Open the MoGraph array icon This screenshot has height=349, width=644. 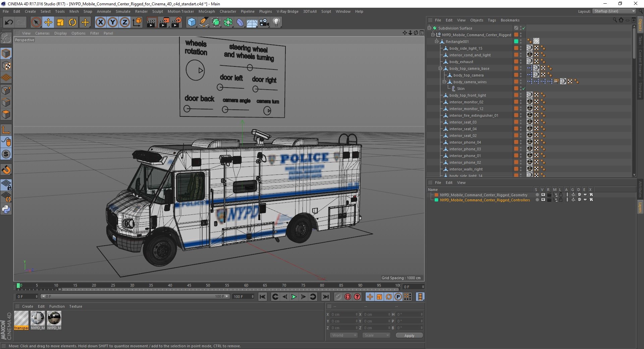[228, 22]
